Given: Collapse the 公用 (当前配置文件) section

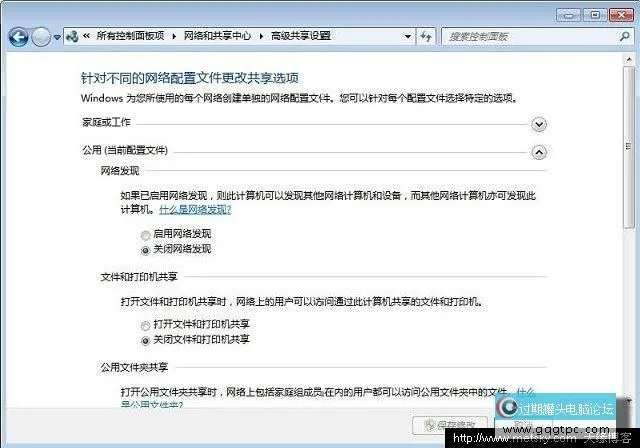Looking at the screenshot, I should tap(539, 152).
